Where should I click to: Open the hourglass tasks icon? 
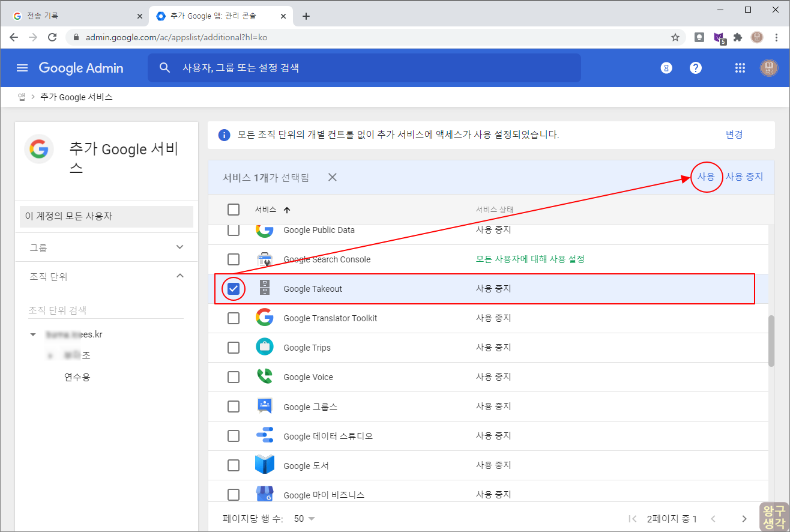click(x=666, y=68)
